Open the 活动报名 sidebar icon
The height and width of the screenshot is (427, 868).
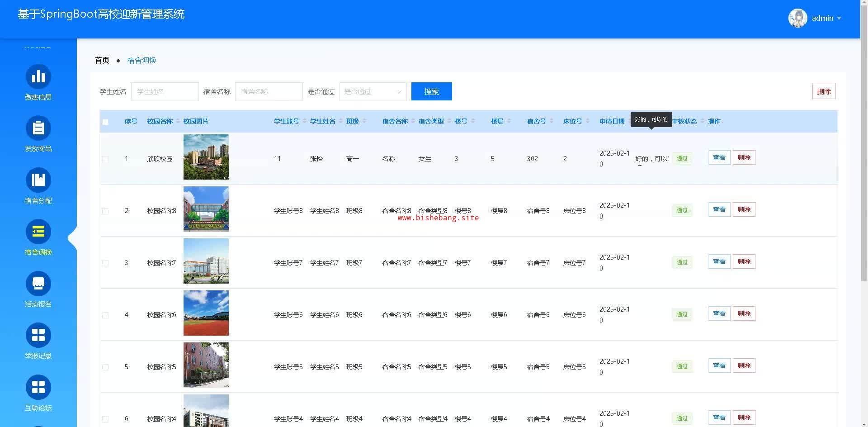[x=38, y=284]
